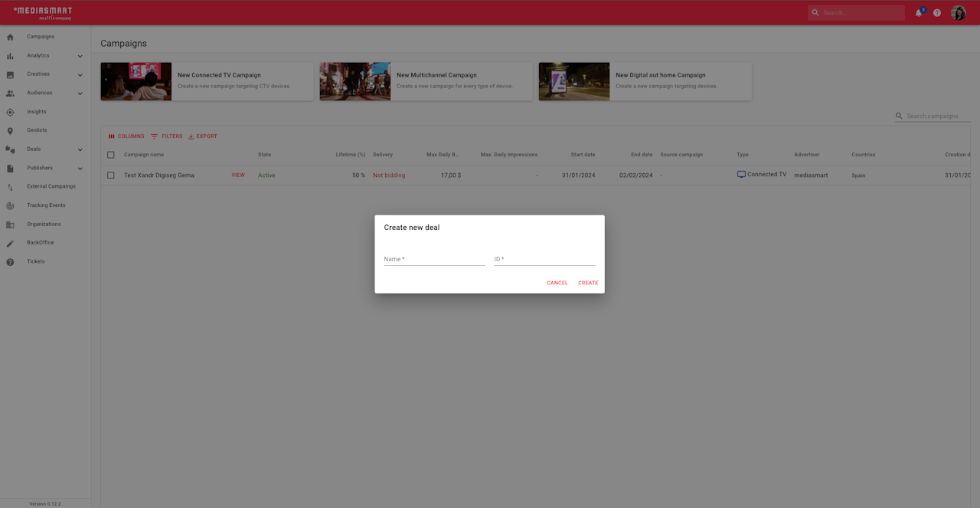The image size is (980, 508).
Task: Click the Organizations building icon
Action: coord(10,225)
